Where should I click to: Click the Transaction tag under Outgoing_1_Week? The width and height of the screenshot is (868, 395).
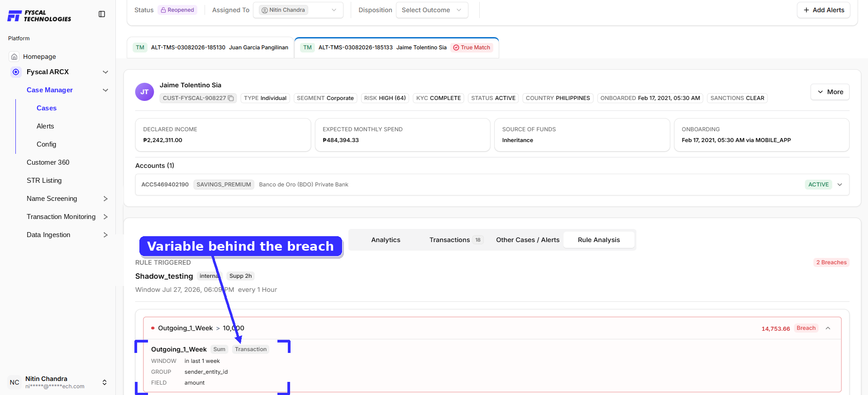(251, 349)
